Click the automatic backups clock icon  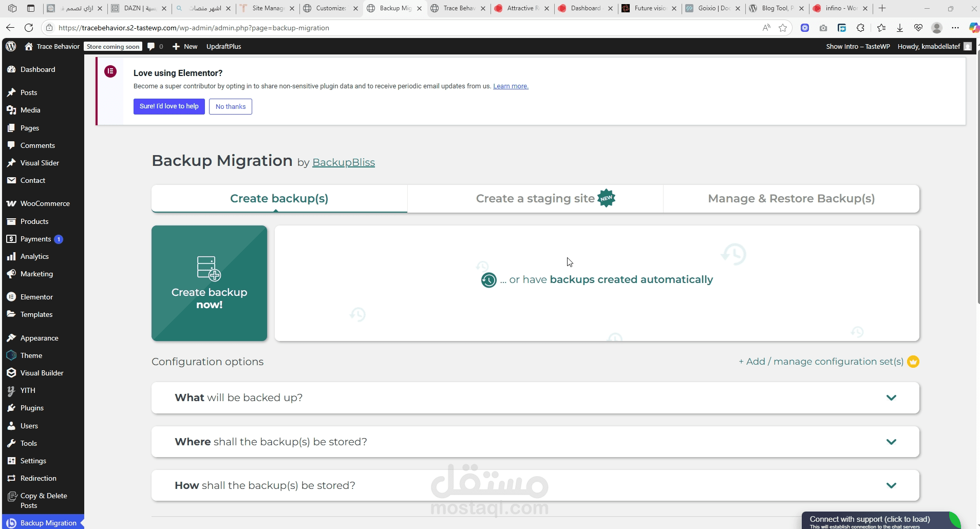coord(488,280)
